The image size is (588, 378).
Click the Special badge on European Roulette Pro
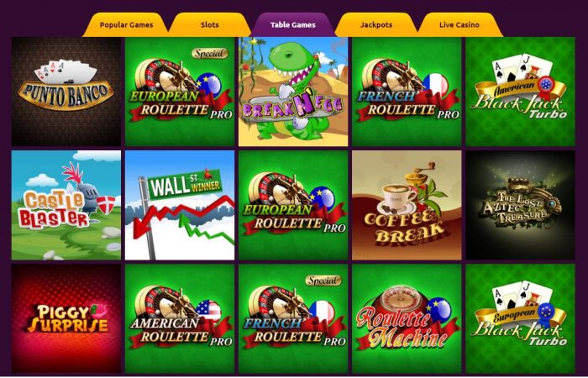click(210, 53)
